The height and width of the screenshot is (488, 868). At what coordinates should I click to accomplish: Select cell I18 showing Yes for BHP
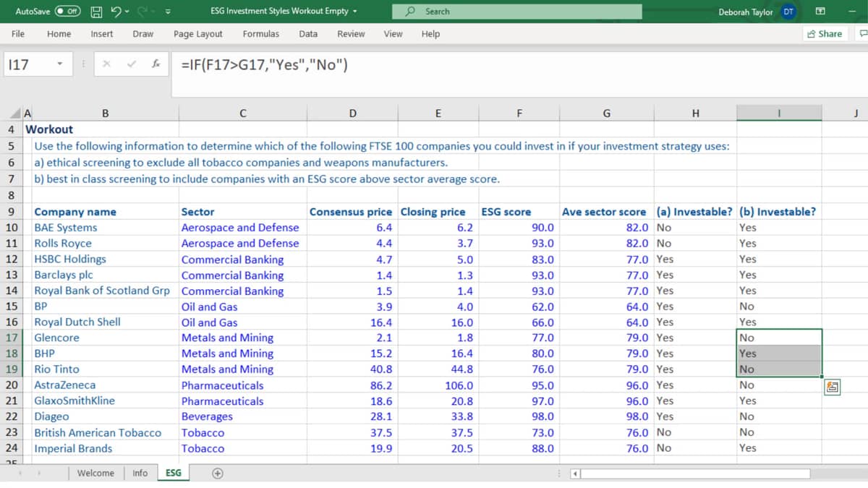point(779,354)
